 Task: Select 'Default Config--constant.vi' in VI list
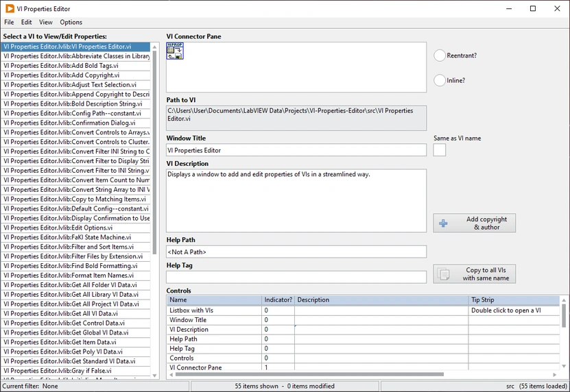click(x=75, y=208)
